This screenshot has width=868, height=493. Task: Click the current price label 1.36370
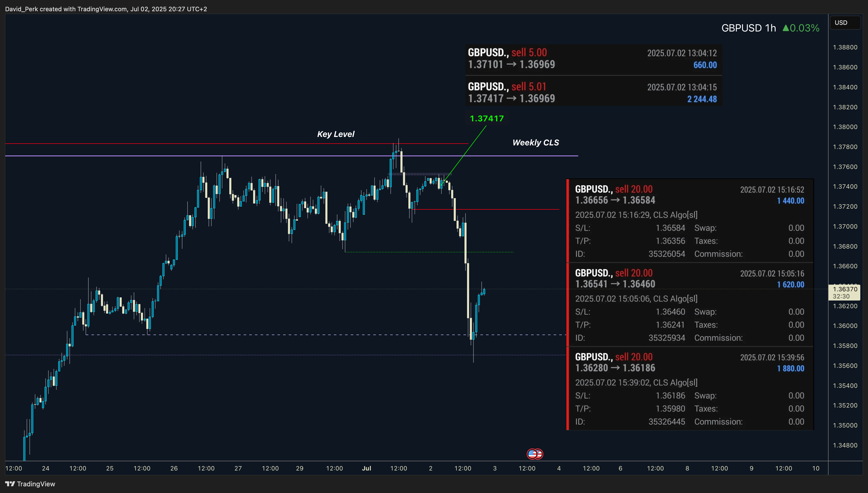(x=844, y=292)
